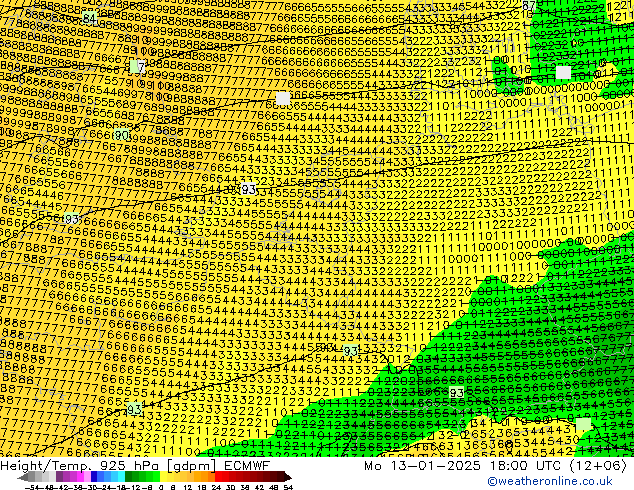
Task: Select the '90' contour height label
Action: pyautogui.click(x=121, y=135)
